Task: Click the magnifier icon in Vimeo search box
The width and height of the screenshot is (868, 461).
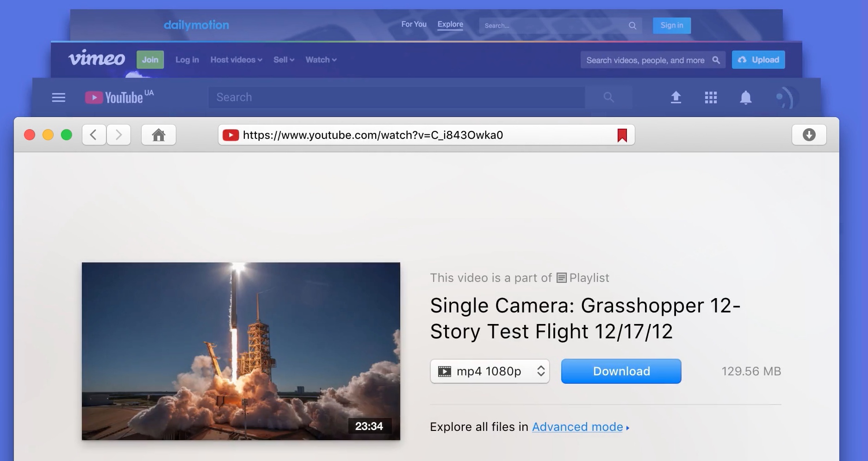Action: pos(716,60)
